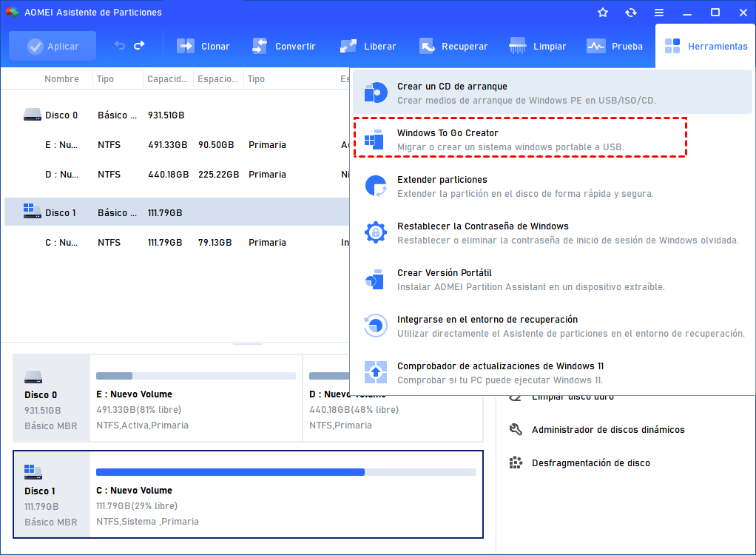
Task: Click the Capacid... column header
Action: [168, 79]
